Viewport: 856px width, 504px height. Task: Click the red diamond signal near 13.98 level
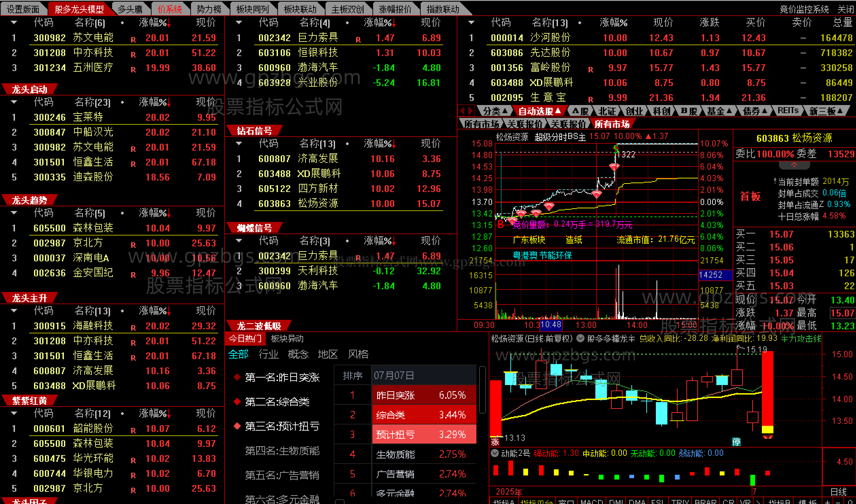tap(597, 194)
